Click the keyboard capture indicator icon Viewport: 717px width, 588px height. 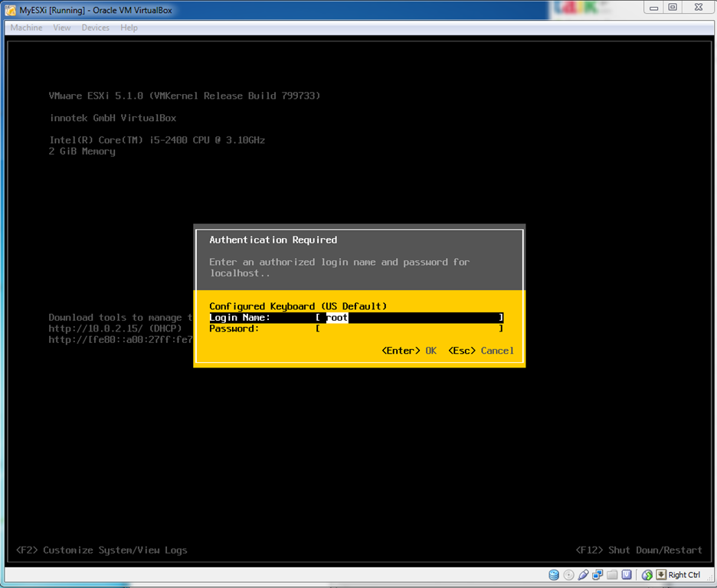coord(660,575)
